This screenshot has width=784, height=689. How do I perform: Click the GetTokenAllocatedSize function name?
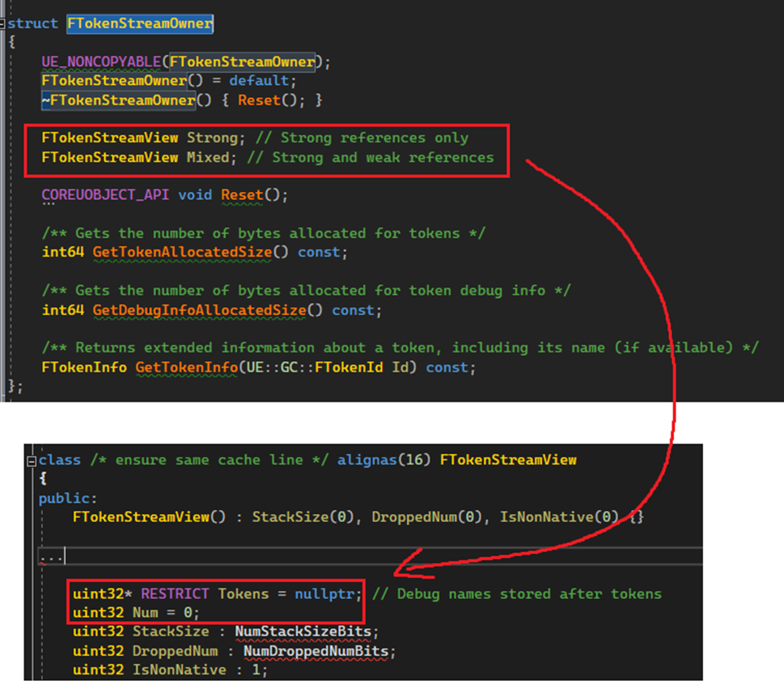pos(182,252)
